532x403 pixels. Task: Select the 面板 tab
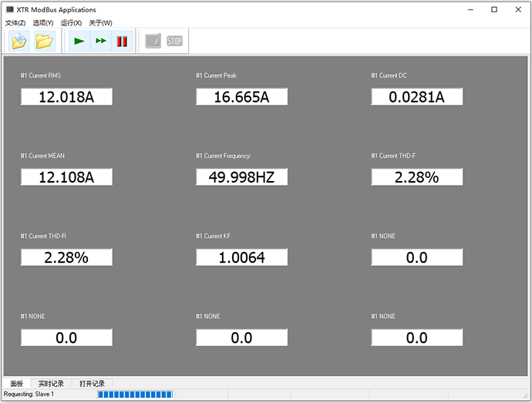[x=16, y=383]
